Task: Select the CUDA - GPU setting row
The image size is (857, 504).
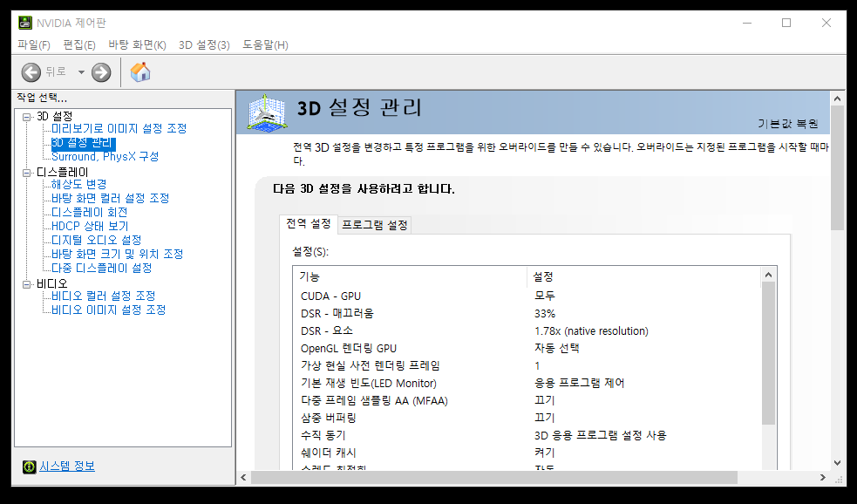Action: 527,296
